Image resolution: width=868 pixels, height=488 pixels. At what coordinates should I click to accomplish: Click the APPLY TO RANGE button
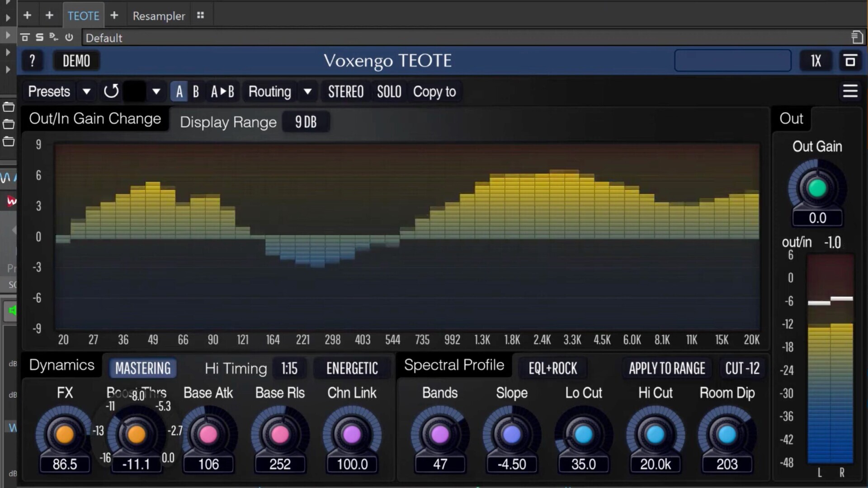point(667,368)
